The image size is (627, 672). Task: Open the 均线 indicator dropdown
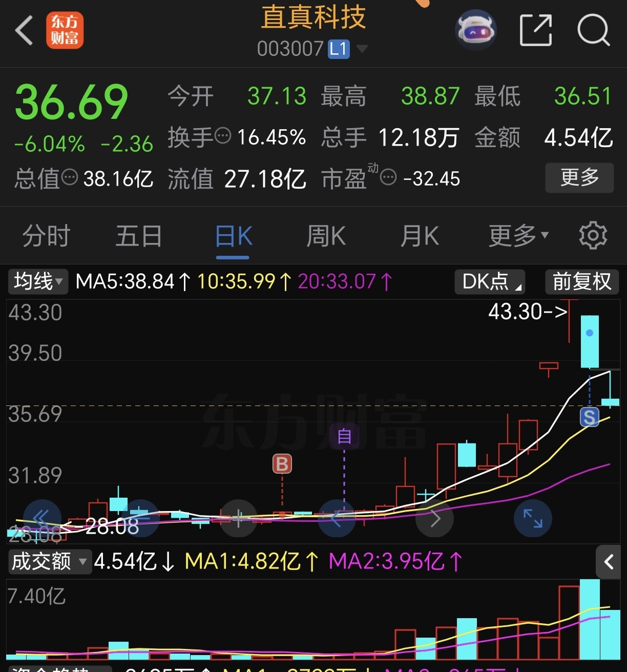(x=38, y=281)
